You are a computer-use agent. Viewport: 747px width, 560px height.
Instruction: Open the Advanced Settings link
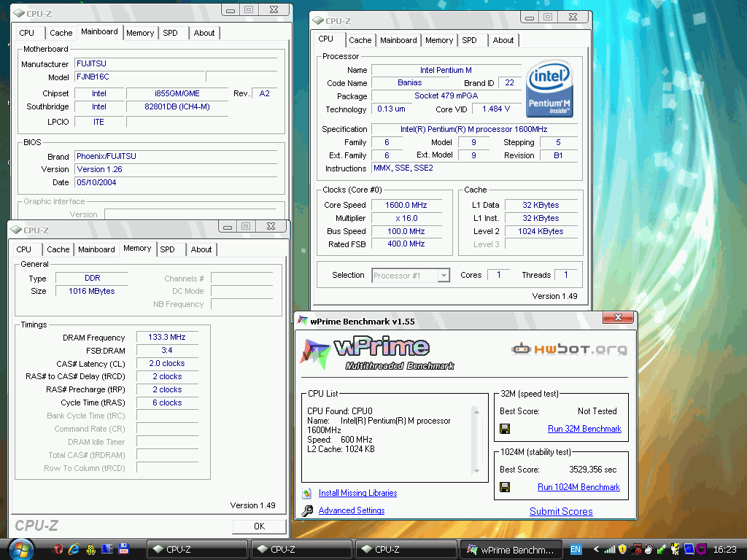pos(352,510)
